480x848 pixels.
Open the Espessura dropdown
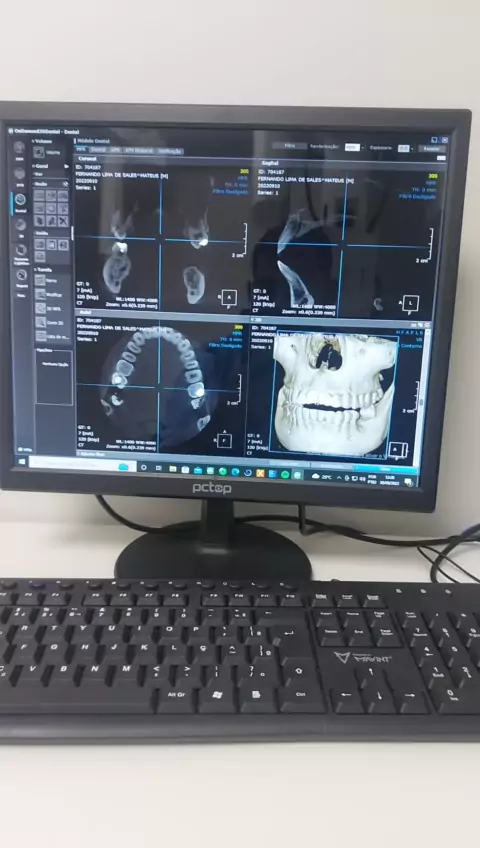[x=405, y=148]
